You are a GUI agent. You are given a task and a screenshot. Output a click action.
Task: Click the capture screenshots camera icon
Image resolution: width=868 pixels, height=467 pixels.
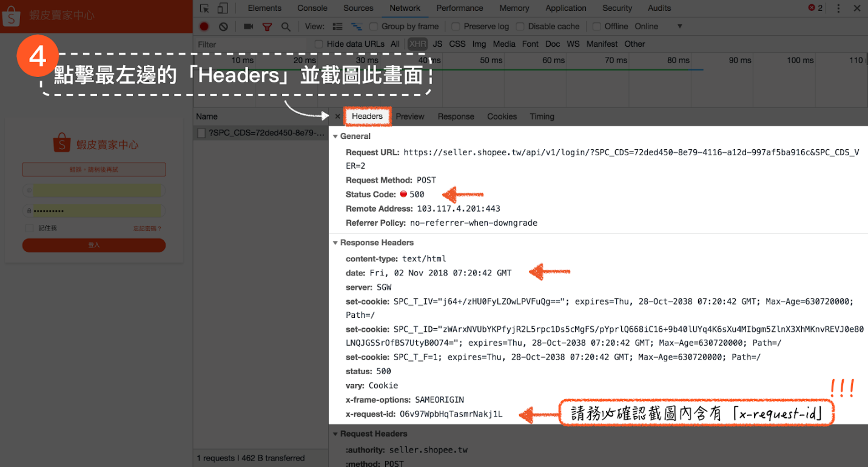pos(248,27)
